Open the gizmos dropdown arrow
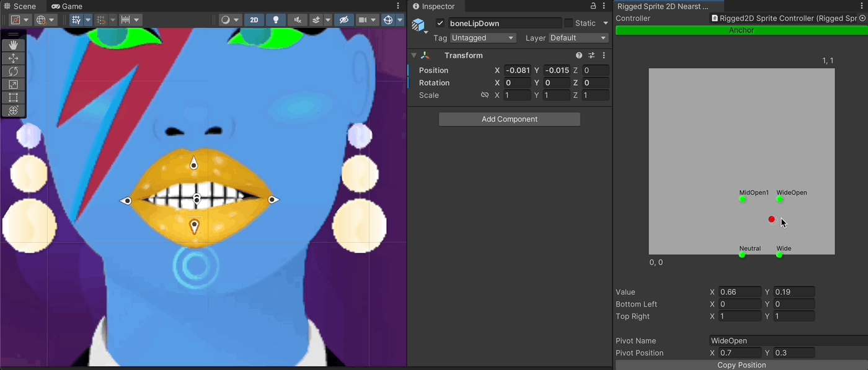Screen dimensions: 868x370 400,20
